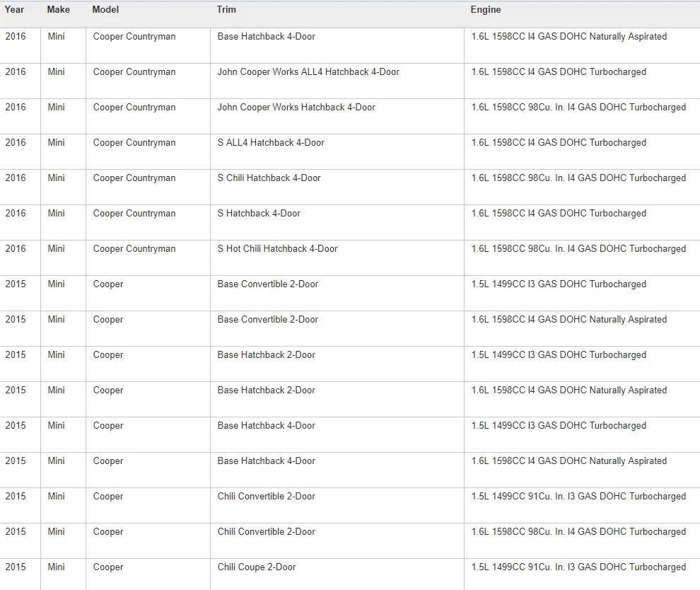This screenshot has height=590, width=700.
Task: Select the John Cooper Works ALL4 Hatchback trim
Action: click(308, 72)
